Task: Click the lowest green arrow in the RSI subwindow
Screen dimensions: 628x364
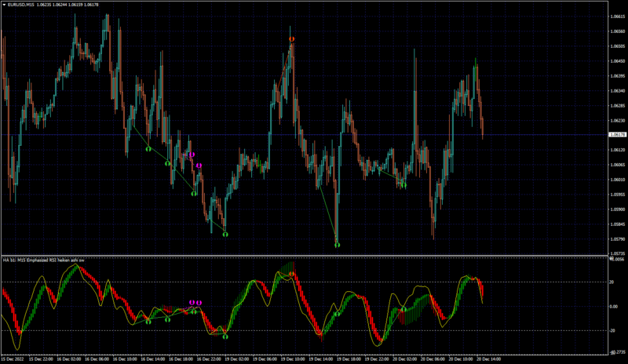Action: coord(225,337)
